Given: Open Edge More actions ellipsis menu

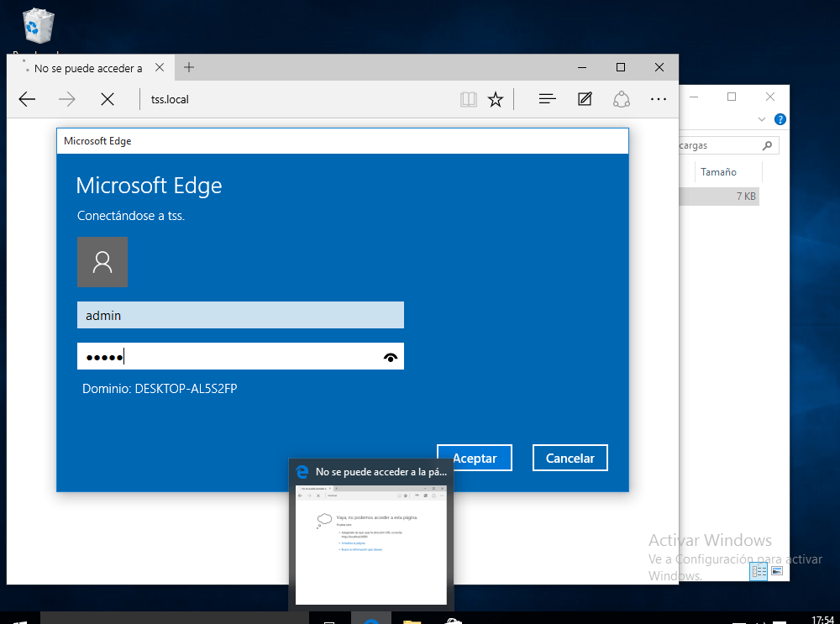Looking at the screenshot, I should pyautogui.click(x=659, y=99).
